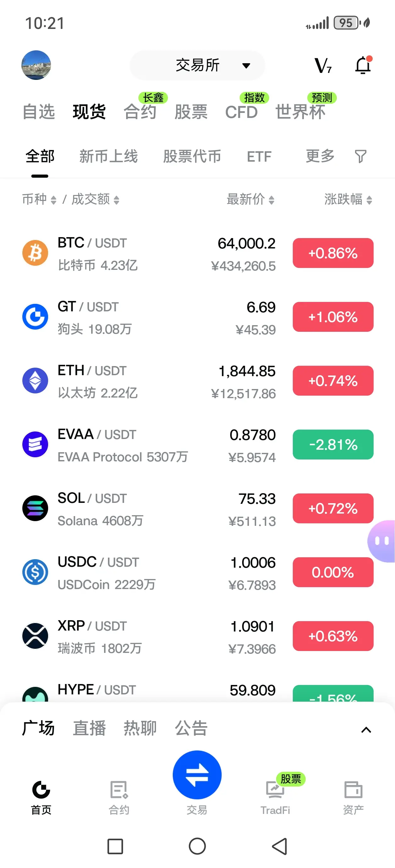Open 合约 in bottom navigation
This screenshot has width=395, height=868.
[119, 797]
